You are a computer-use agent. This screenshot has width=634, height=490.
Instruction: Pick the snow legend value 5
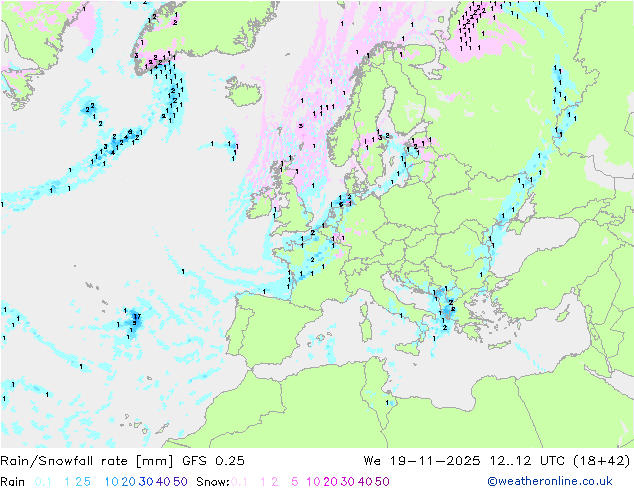point(295,482)
